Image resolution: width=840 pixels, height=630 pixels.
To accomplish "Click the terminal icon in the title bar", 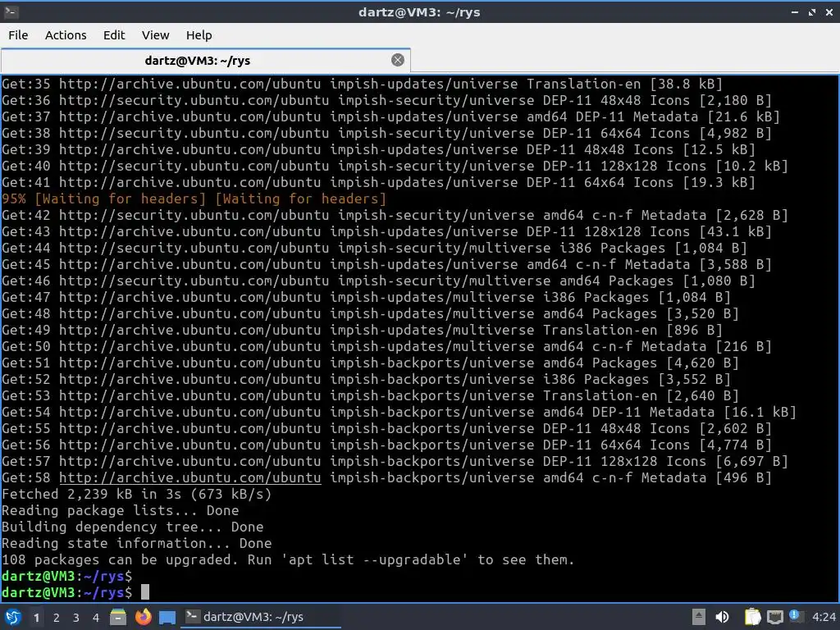I will (x=11, y=11).
